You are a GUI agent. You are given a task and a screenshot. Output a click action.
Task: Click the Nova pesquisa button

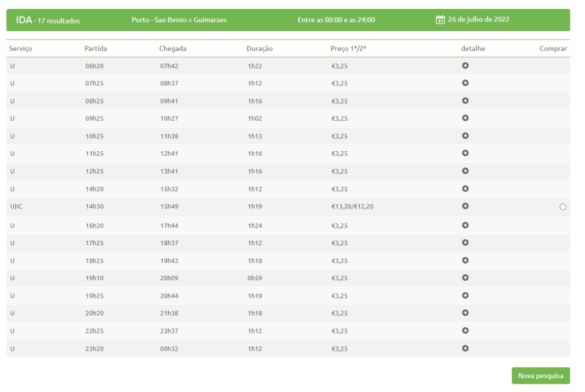pos(540,375)
